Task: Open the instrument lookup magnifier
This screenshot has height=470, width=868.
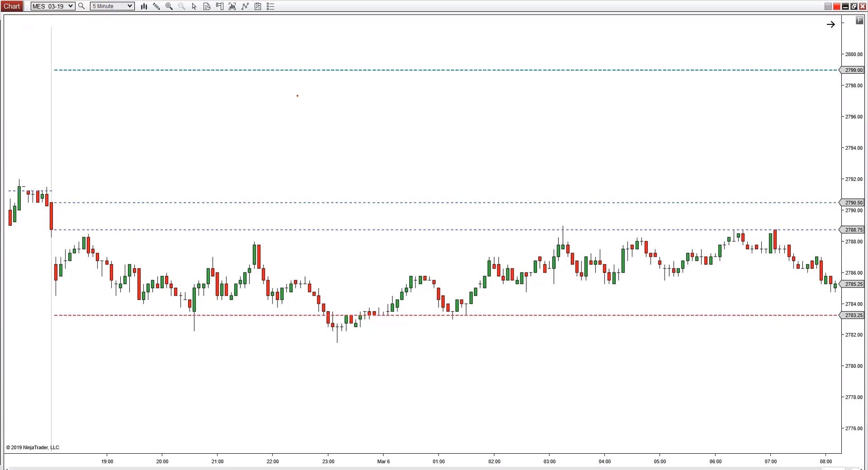Action: tap(81, 6)
